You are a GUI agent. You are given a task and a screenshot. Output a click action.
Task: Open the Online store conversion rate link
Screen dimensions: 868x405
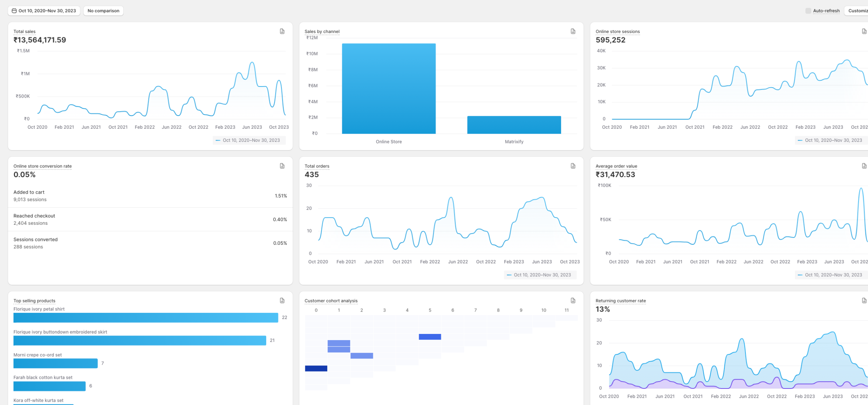(42, 166)
